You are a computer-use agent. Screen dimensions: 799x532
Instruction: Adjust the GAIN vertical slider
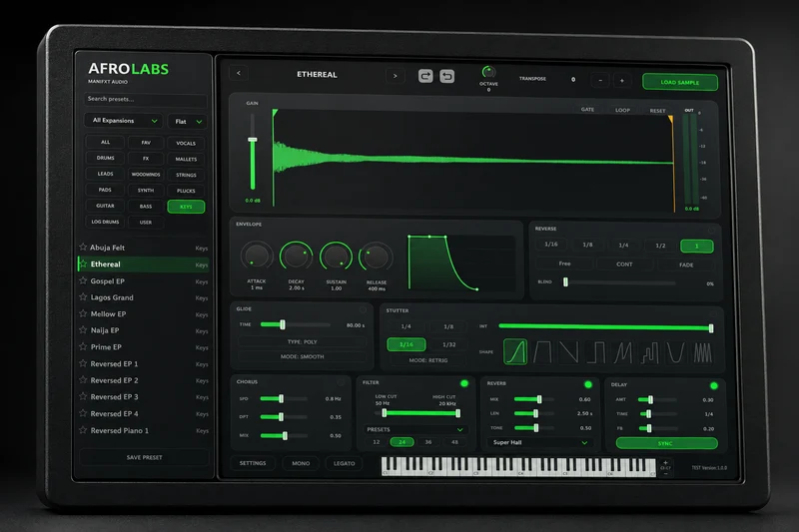click(x=253, y=151)
